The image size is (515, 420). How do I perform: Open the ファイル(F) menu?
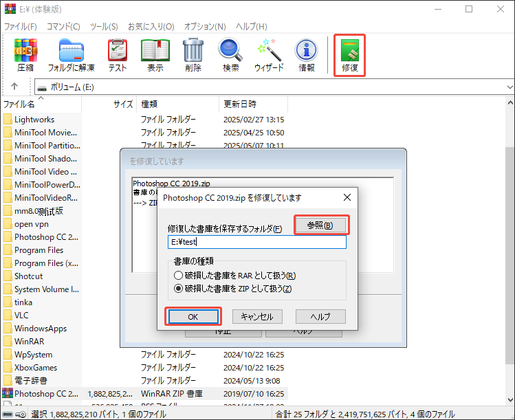click(21, 27)
